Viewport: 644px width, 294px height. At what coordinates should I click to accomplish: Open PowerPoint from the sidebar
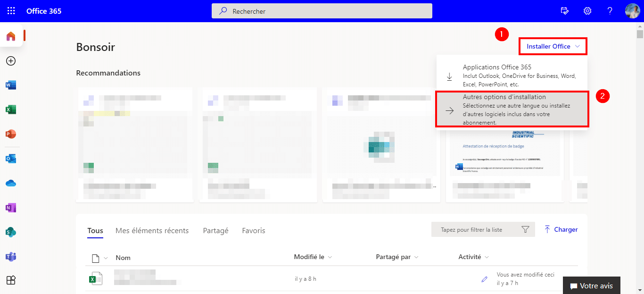[10, 134]
